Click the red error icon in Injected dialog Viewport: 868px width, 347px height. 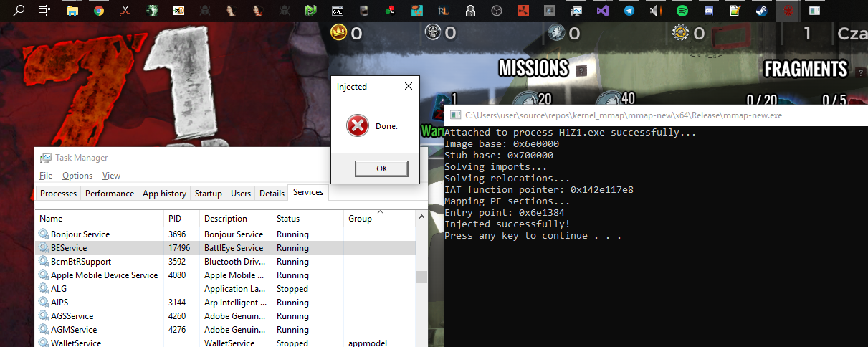click(x=358, y=125)
